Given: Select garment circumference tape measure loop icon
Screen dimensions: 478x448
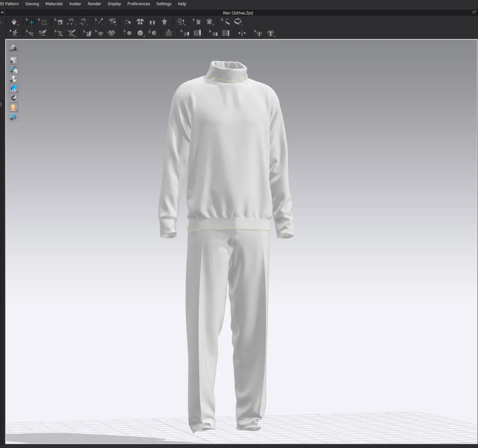Looking at the screenshot, I should (x=238, y=22).
